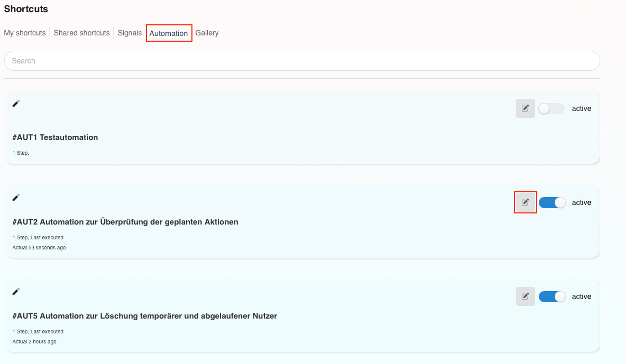Click the 'active' label on the #AUT2 card
Viewport: 625px width, 364px height.
582,202
